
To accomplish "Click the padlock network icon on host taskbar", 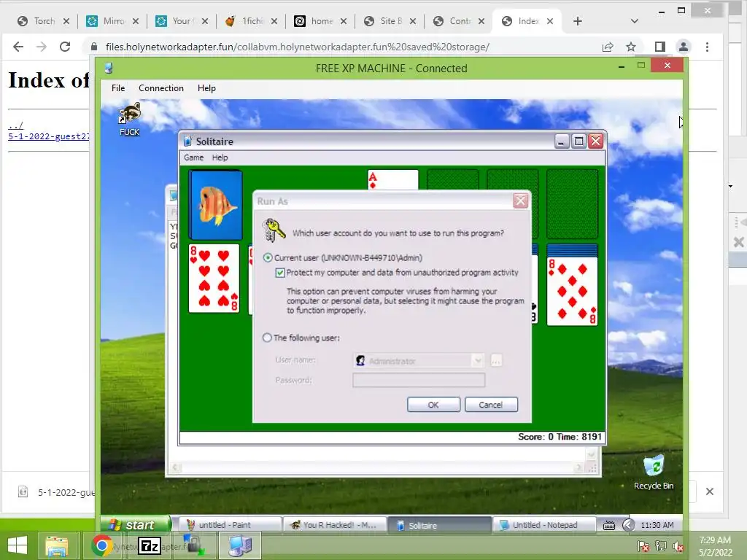I will (x=193, y=545).
